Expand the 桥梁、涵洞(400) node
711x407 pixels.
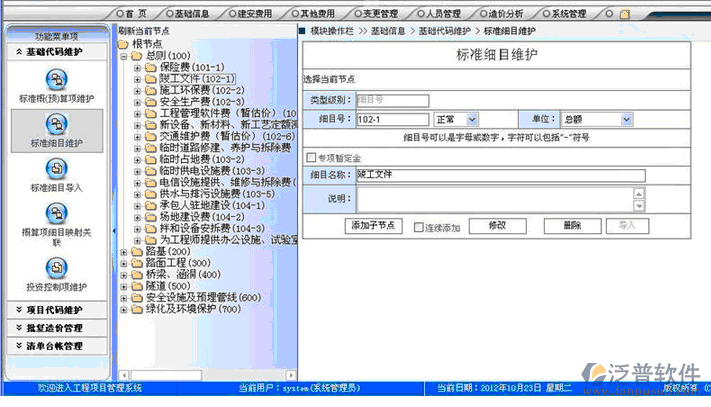click(124, 275)
